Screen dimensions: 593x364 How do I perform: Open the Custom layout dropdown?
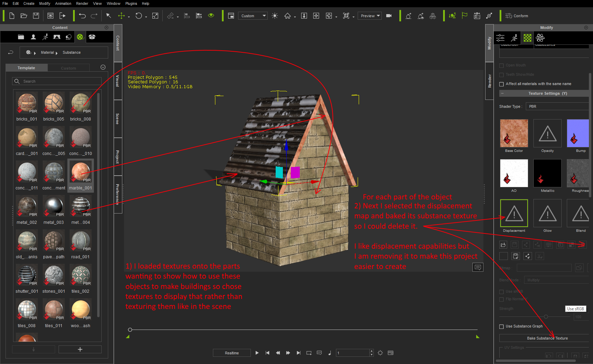[x=253, y=16]
